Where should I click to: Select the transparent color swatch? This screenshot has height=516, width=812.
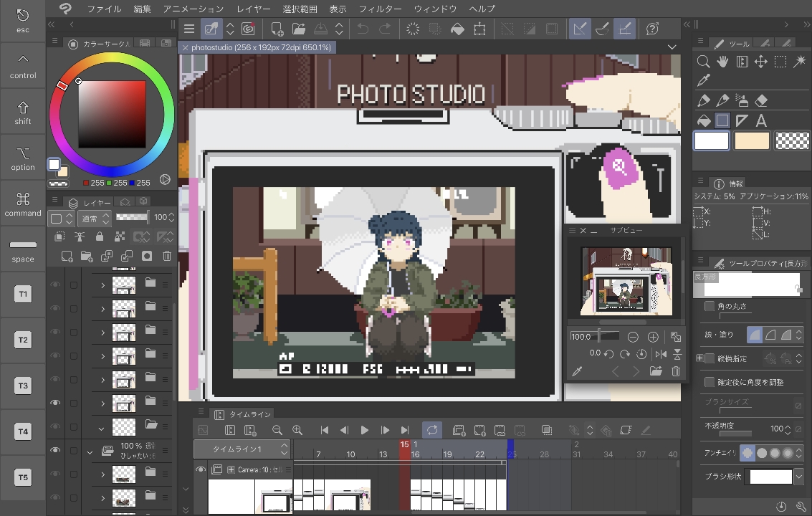792,140
